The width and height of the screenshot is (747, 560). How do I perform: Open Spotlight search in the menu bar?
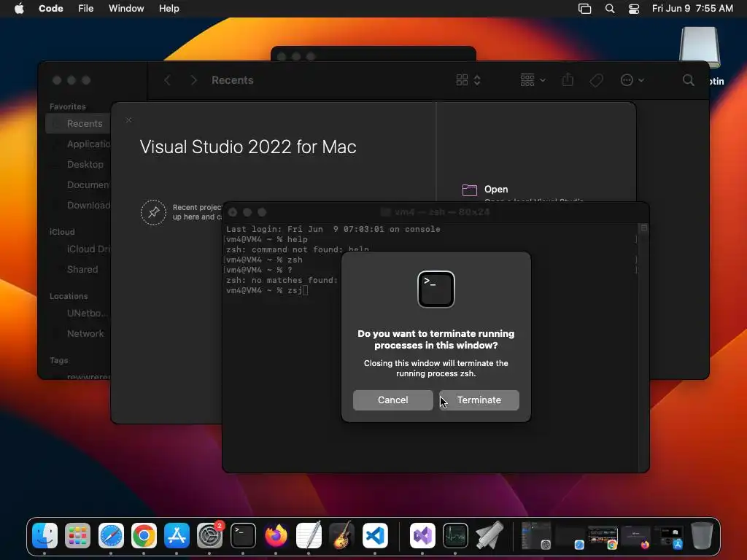610,9
